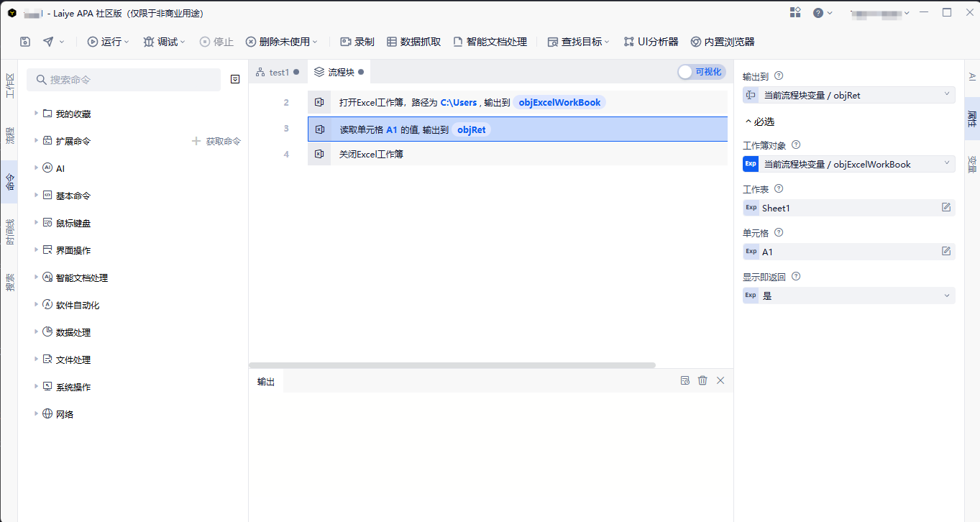Expand the 软件自动化 command category
Image resolution: width=980 pixels, height=522 pixels.
click(x=37, y=305)
